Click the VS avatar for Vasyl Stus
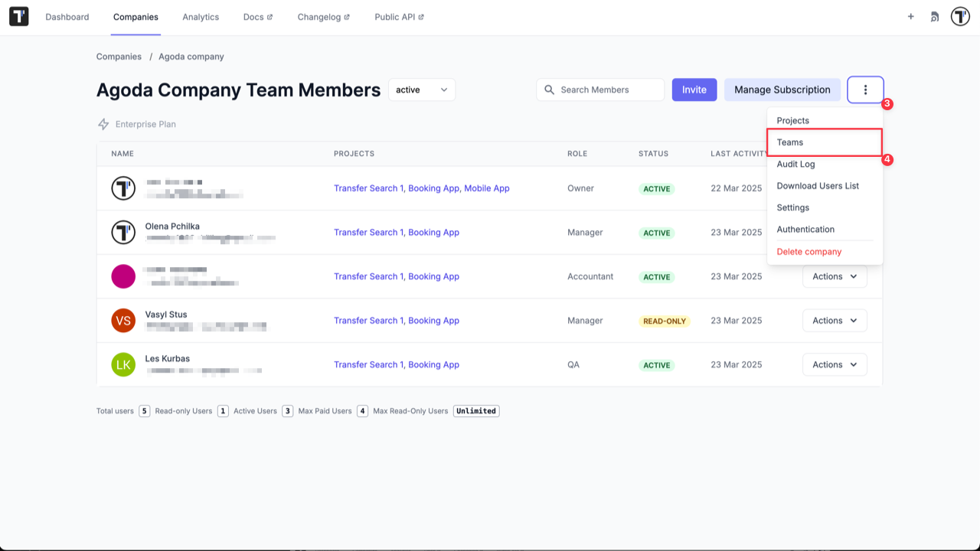Screen dimensions: 980x551 click(x=123, y=321)
